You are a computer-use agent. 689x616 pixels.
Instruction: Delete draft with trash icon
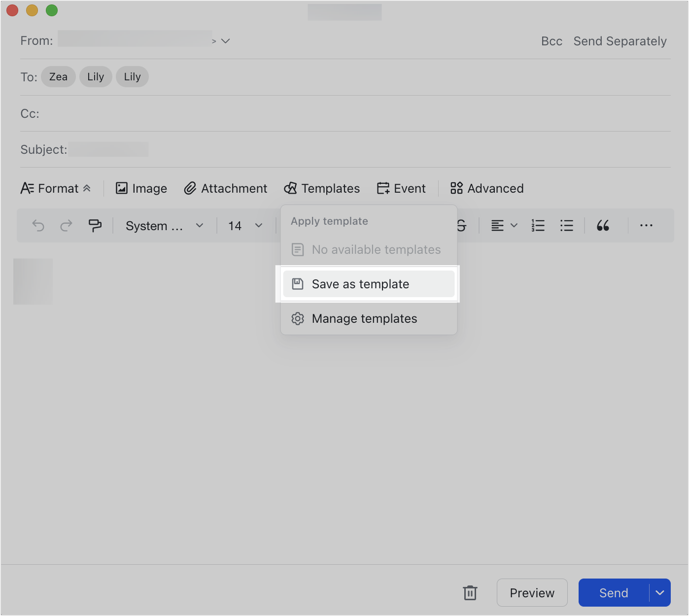click(470, 593)
